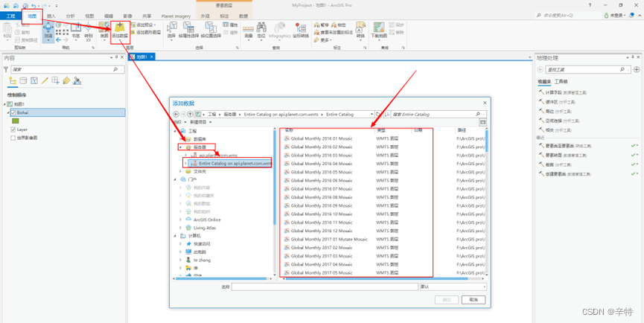Switch to the 插入 ribbon tab
644x323 pixels.
51,16
